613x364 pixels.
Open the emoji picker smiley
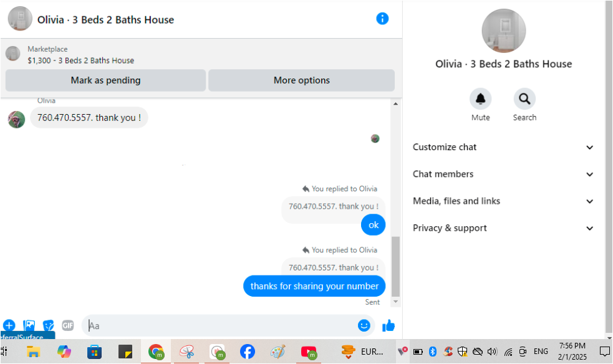pyautogui.click(x=364, y=325)
